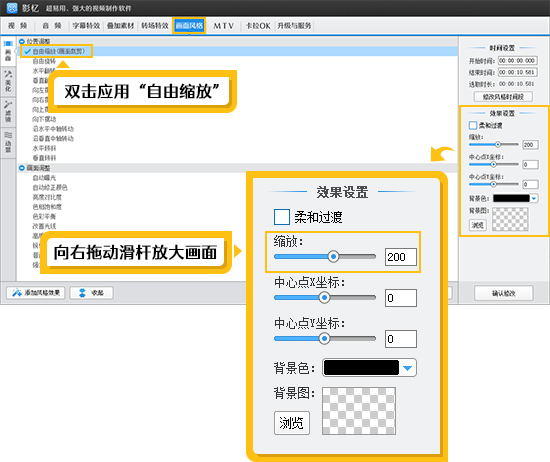Click 缩放 value field 200 in right sidebar

point(531,145)
